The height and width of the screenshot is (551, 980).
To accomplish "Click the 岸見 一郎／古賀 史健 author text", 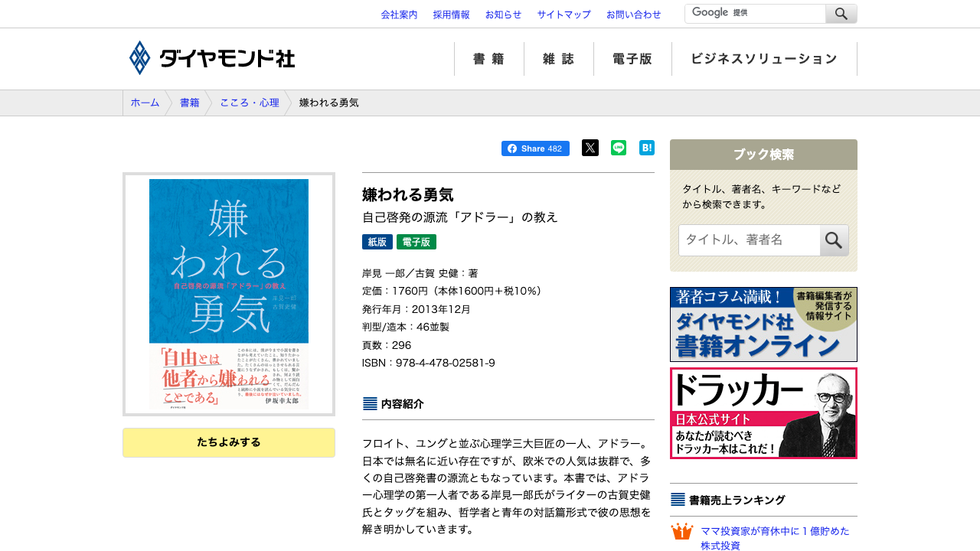I will tap(420, 273).
